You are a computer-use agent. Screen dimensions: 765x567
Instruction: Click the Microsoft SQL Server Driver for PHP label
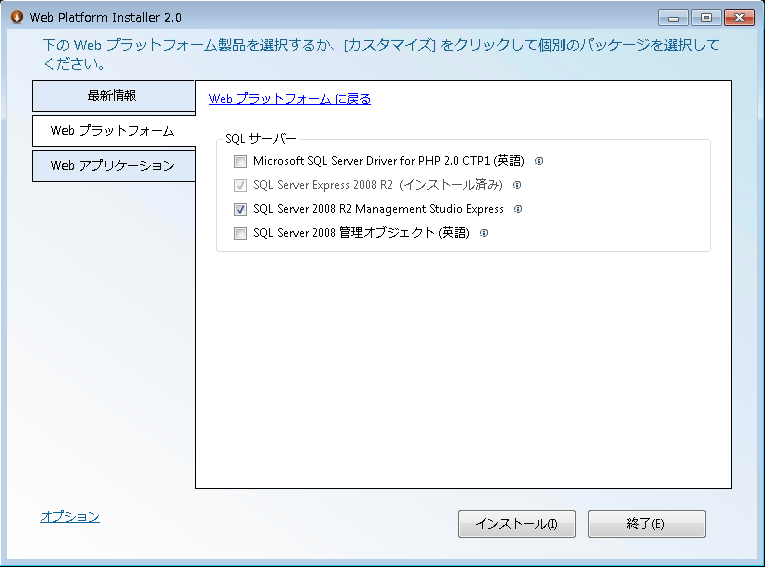(x=389, y=161)
